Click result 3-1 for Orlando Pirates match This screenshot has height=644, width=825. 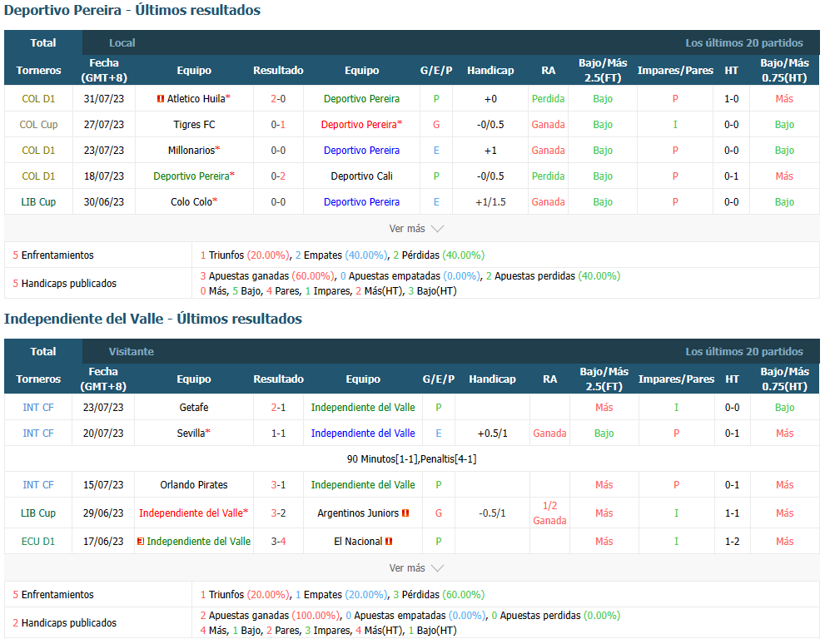tap(278, 485)
